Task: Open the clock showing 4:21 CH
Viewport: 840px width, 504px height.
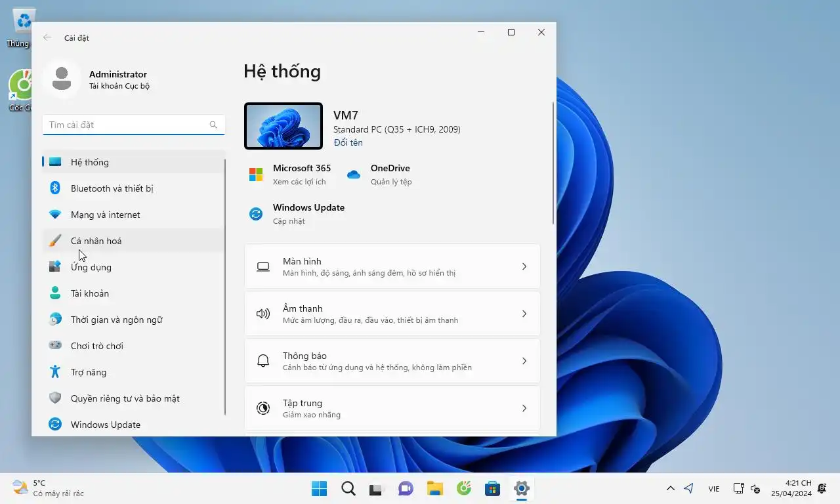Action: [791, 488]
